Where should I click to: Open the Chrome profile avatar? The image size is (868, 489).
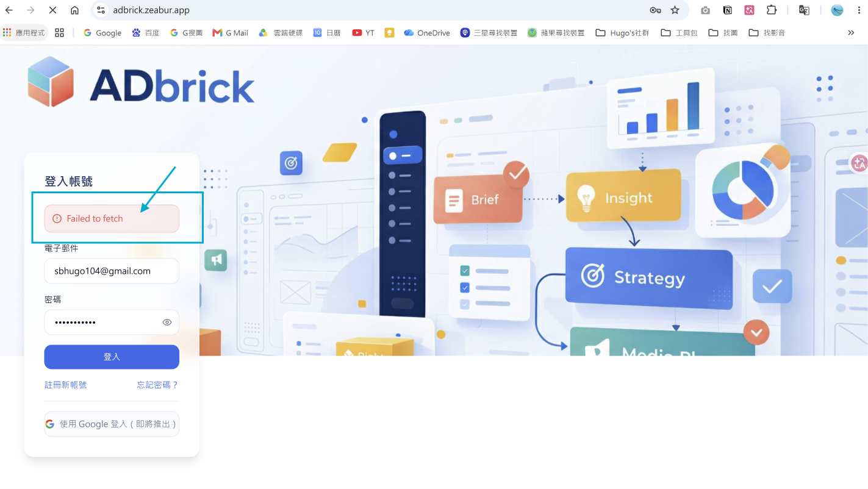(x=837, y=10)
